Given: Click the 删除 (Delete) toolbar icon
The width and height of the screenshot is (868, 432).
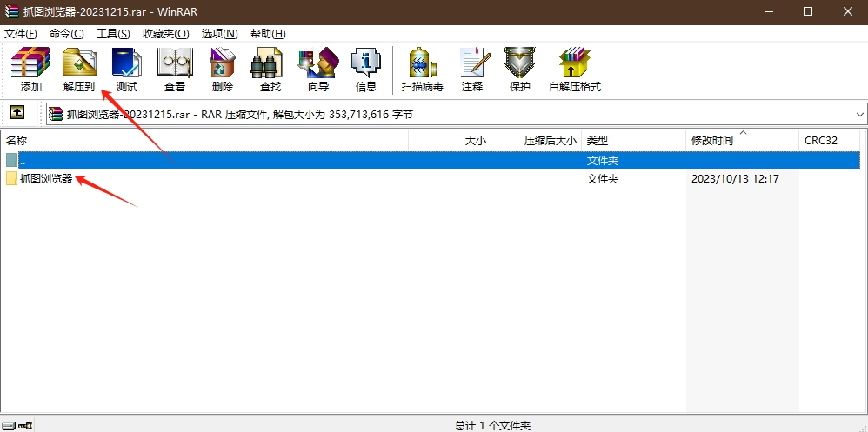Looking at the screenshot, I should (223, 70).
